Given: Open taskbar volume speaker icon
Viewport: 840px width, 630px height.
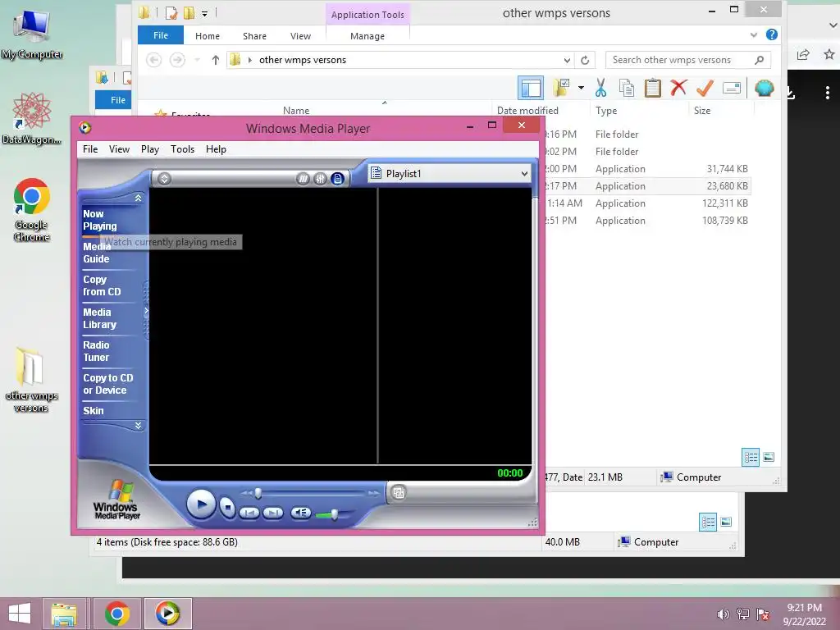Looking at the screenshot, I should [x=723, y=614].
